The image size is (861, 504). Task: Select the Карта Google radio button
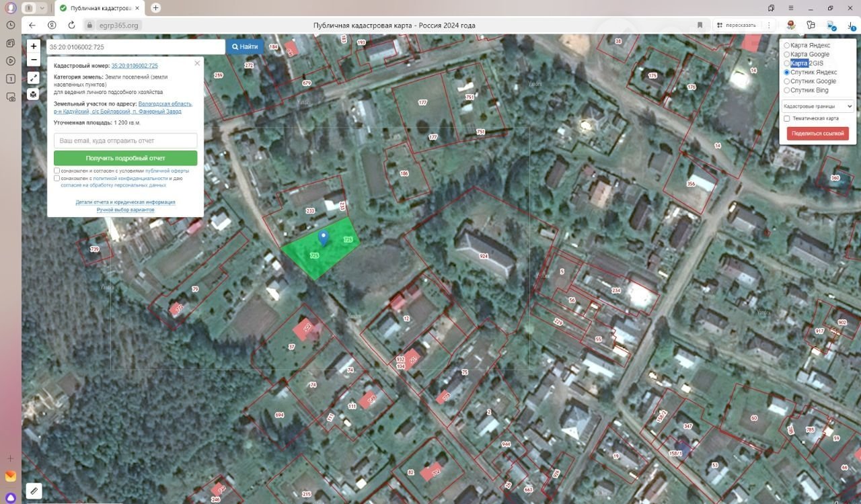coord(787,54)
